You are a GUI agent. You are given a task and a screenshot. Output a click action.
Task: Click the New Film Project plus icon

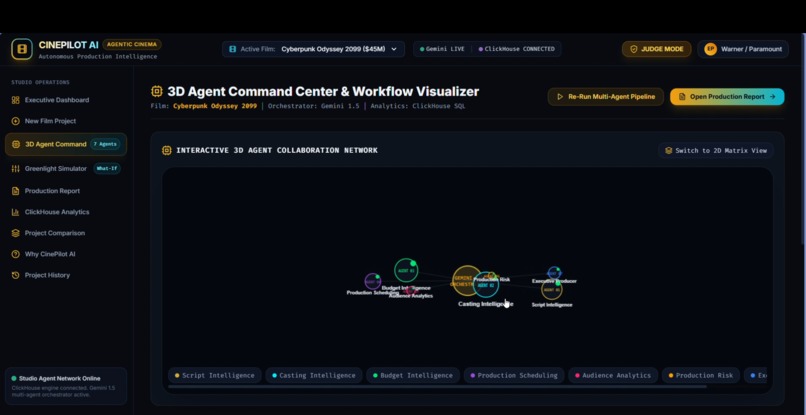pos(15,121)
